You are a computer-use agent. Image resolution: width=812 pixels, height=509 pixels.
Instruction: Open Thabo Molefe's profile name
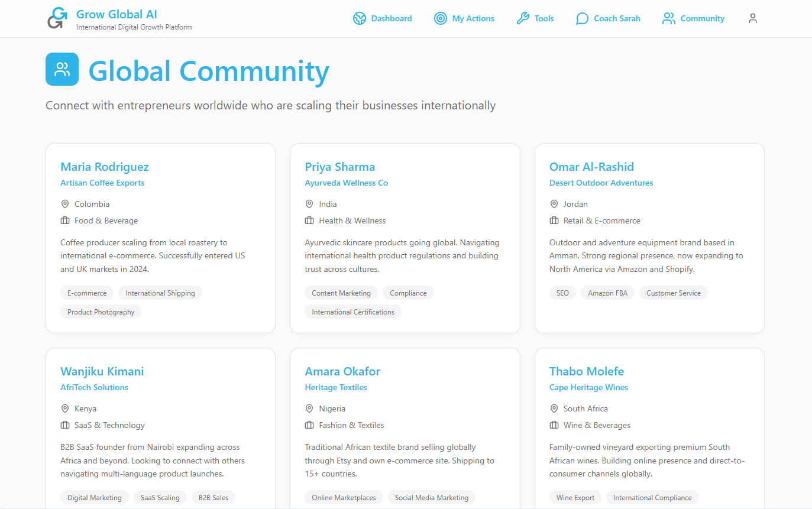(x=587, y=371)
